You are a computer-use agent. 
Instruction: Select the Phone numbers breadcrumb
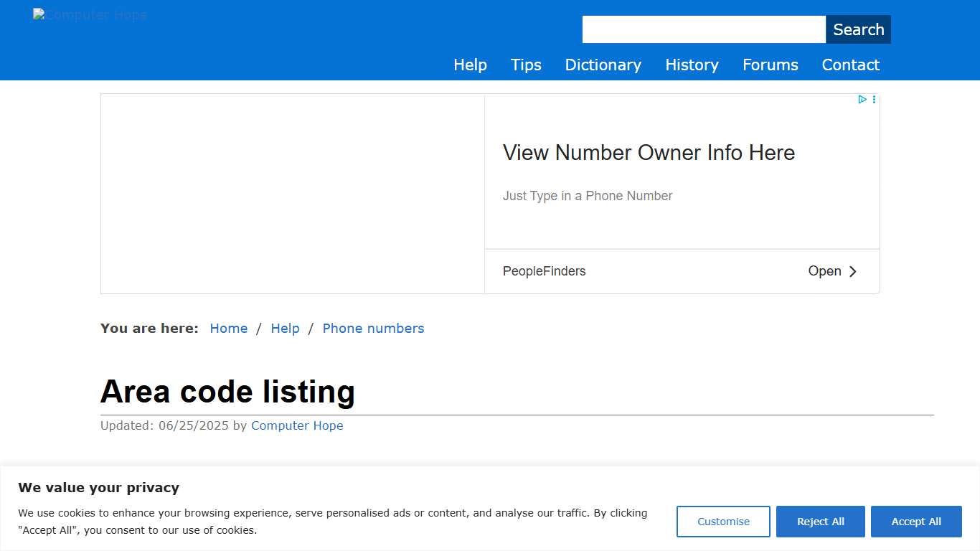(x=373, y=328)
